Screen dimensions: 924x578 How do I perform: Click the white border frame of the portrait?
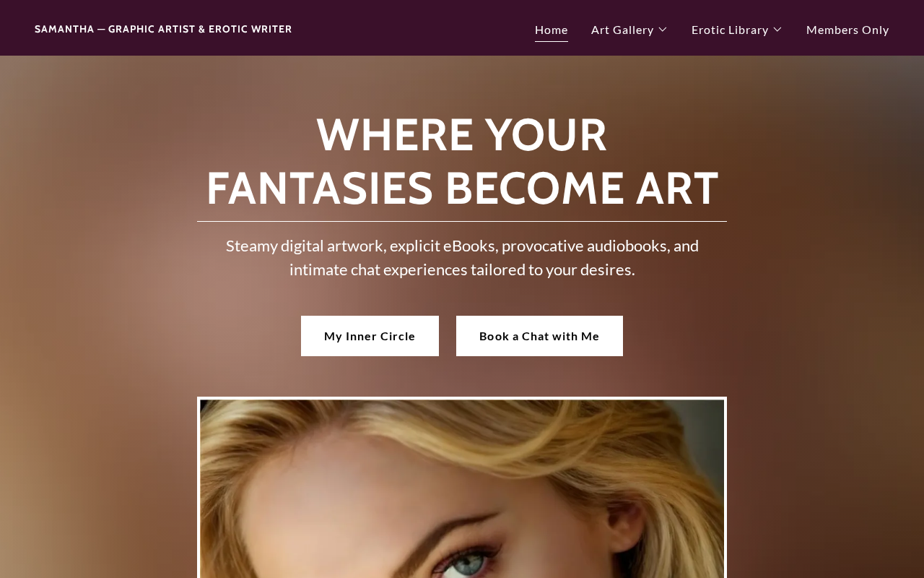[462, 398]
